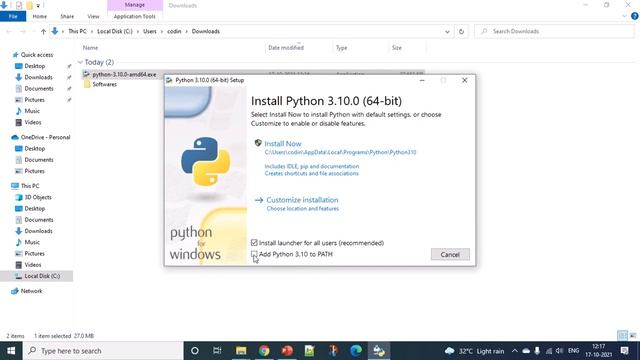
Task: Switch to the Home ribbon tab
Action: tap(40, 16)
